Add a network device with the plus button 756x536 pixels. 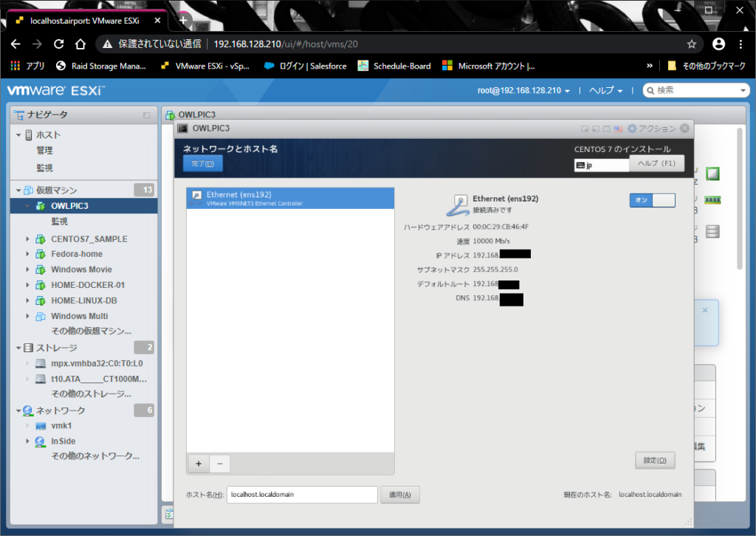tap(199, 464)
